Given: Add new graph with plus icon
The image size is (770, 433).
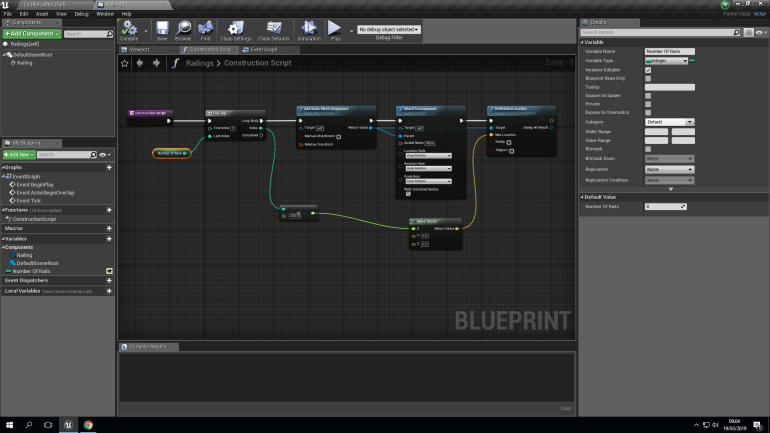Looking at the screenshot, I should click(x=109, y=167).
